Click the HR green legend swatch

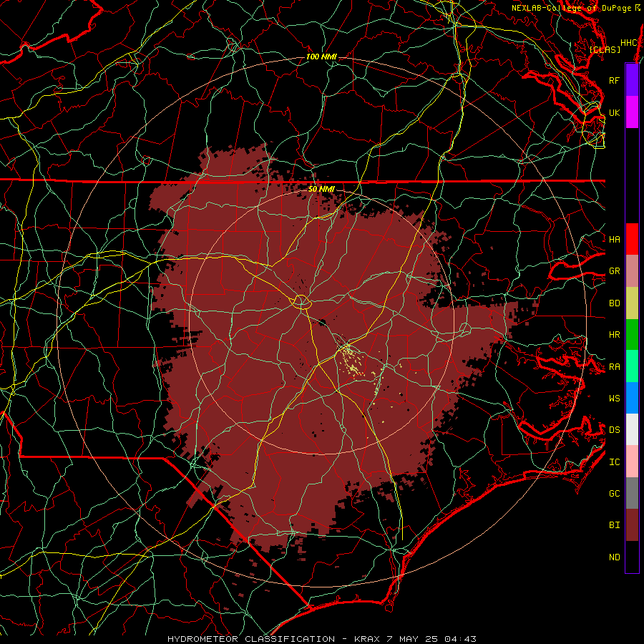pos(632,335)
